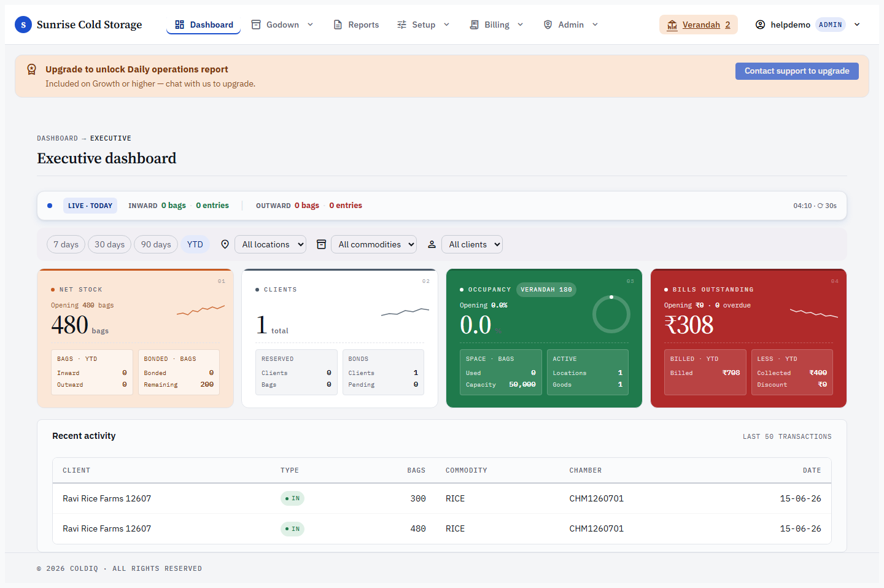The height and width of the screenshot is (588, 884).
Task: Click the Admin shield icon
Action: point(548,25)
